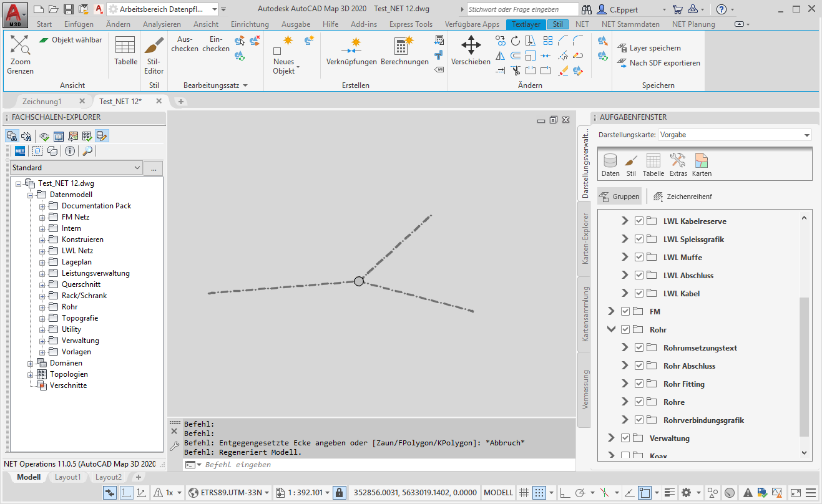Click the Aus-checken button
Image resolution: width=822 pixels, height=504 pixels.
tap(185, 44)
